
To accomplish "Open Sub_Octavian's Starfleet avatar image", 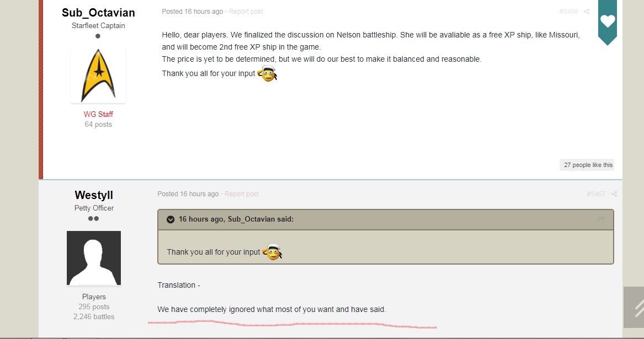I will tap(98, 76).
